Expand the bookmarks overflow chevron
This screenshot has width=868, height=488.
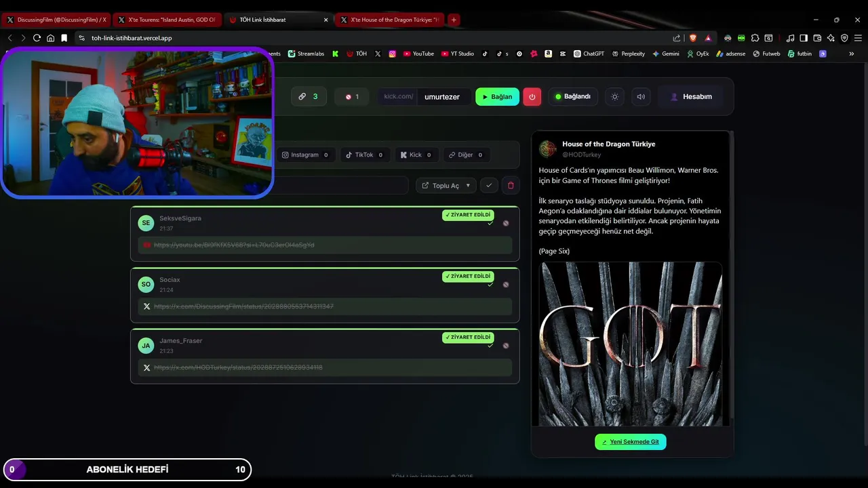coord(851,54)
